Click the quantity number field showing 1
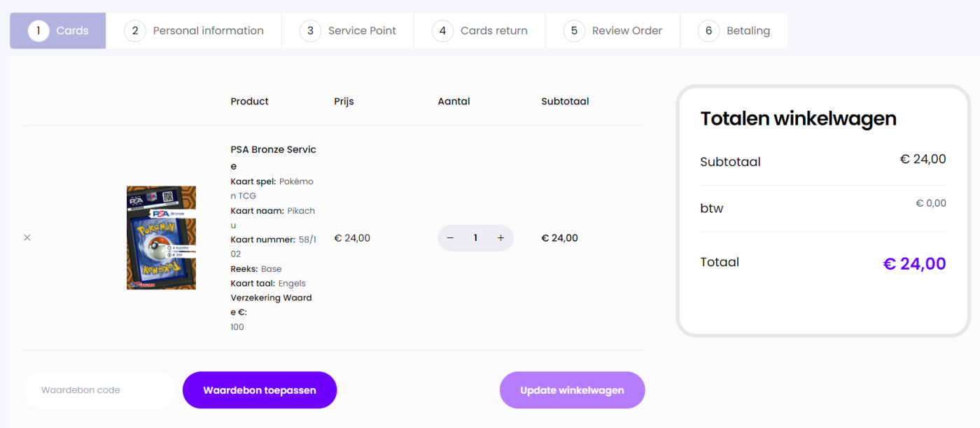The width and height of the screenshot is (980, 428). 475,238
